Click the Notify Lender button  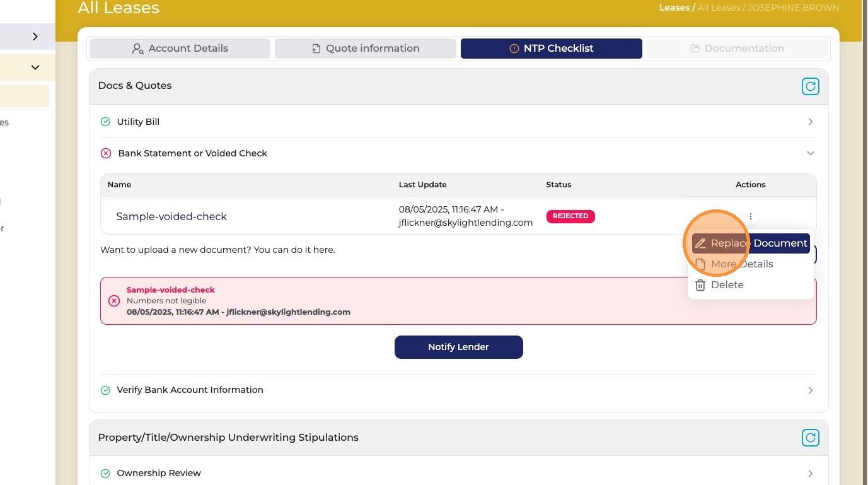point(459,347)
